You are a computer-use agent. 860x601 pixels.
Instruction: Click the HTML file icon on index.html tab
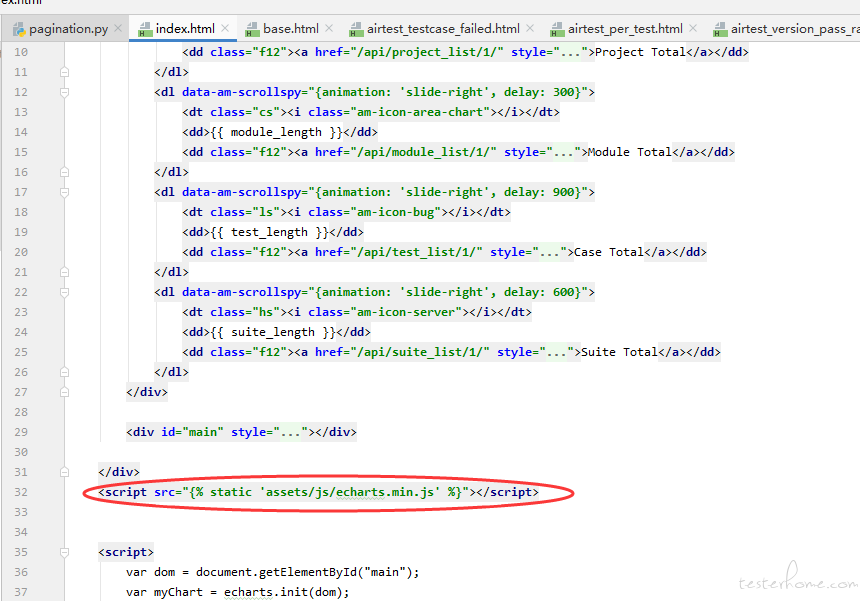pos(145,29)
